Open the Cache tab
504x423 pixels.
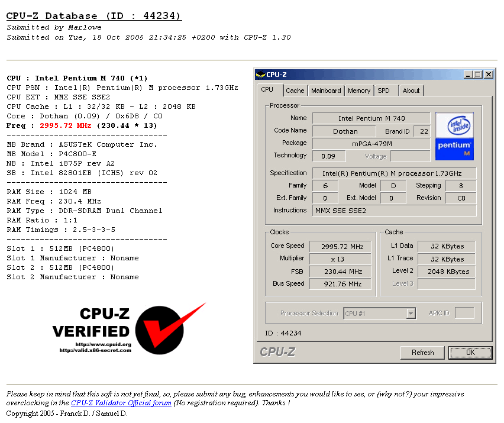click(295, 91)
